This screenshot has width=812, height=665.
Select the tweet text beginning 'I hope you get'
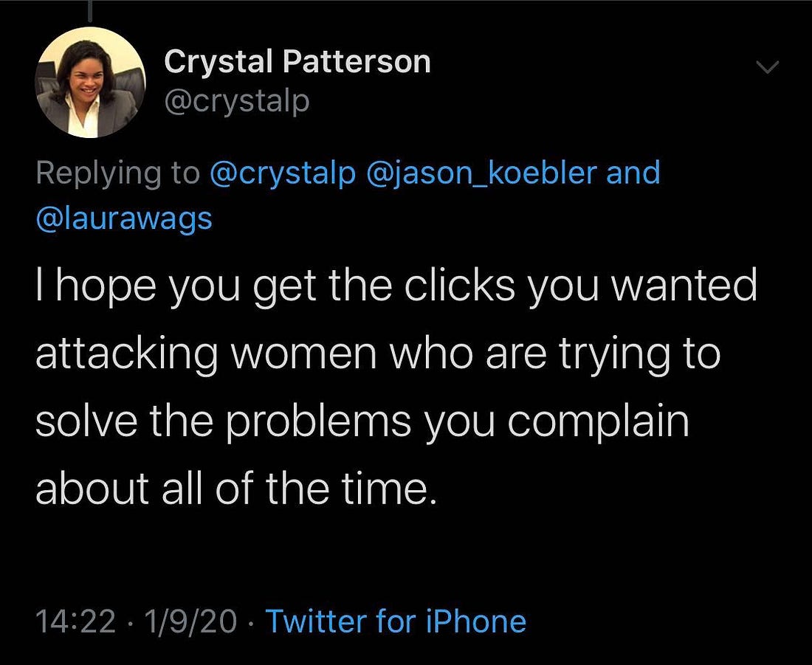(396, 387)
